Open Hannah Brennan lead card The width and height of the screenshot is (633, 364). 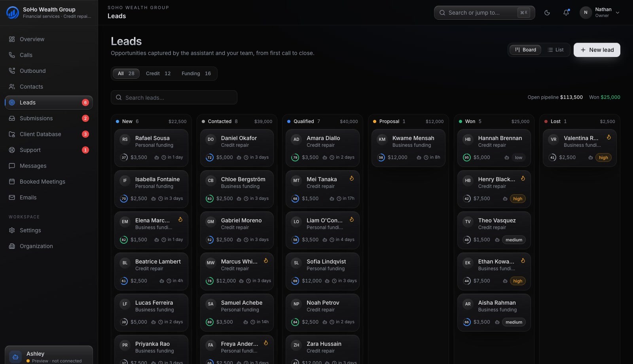pyautogui.click(x=494, y=148)
